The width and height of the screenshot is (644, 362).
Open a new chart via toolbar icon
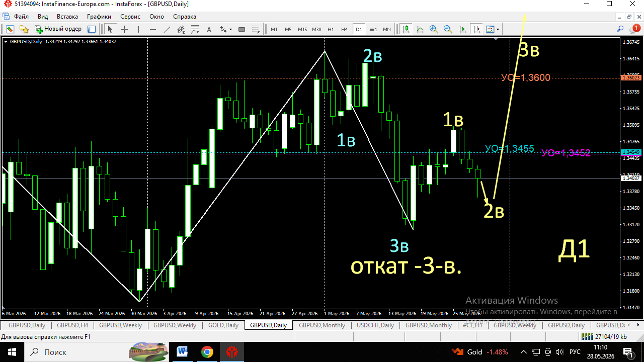coord(10,29)
